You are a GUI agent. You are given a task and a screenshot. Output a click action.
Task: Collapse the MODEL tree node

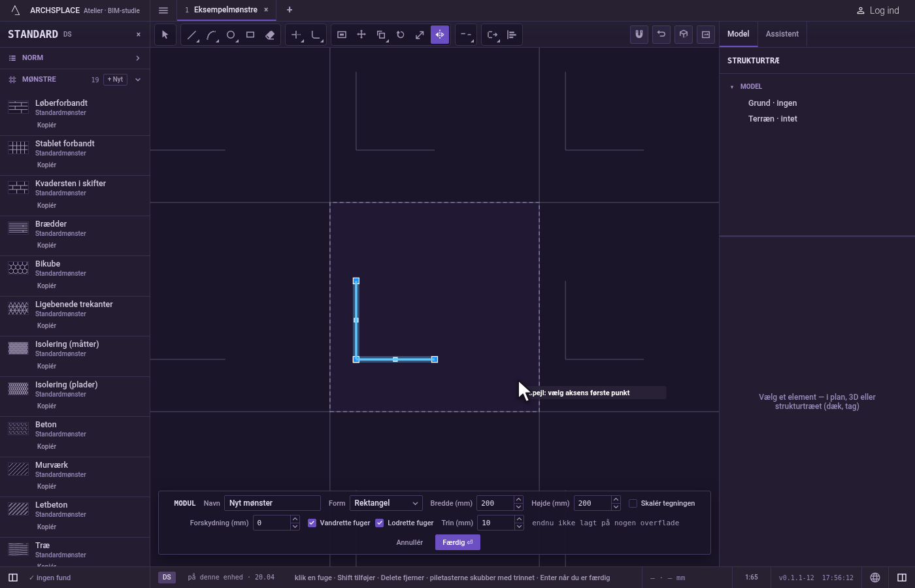click(732, 87)
